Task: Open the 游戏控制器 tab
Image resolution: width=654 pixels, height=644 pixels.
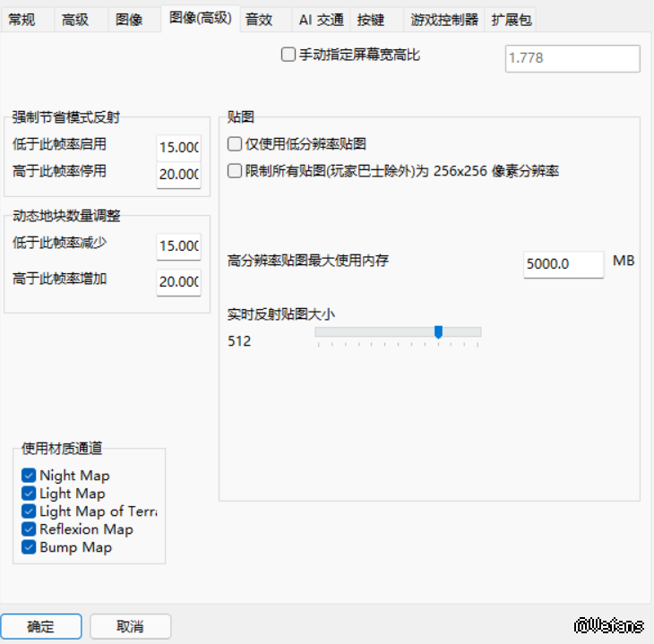Action: click(x=444, y=20)
